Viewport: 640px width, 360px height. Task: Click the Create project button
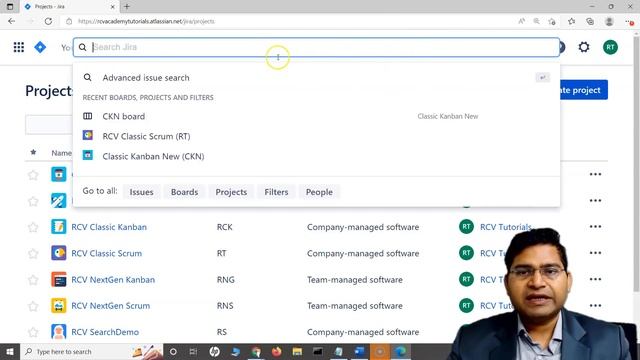pos(584,90)
